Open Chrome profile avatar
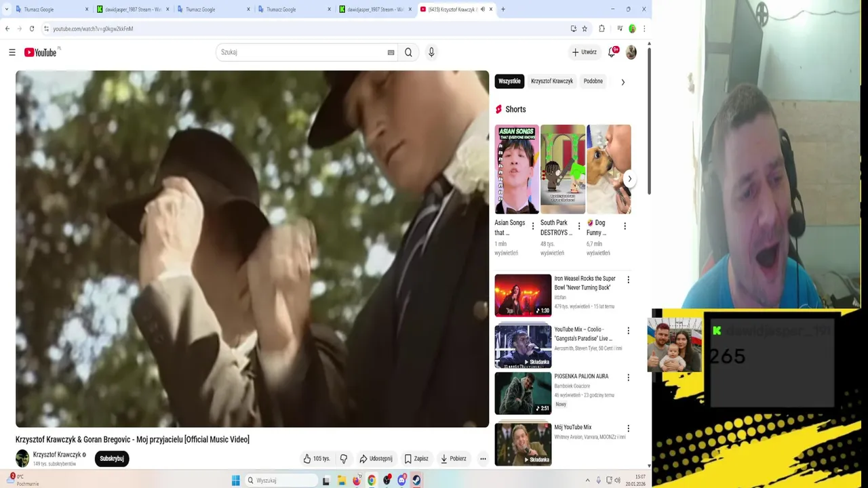 [x=632, y=28]
